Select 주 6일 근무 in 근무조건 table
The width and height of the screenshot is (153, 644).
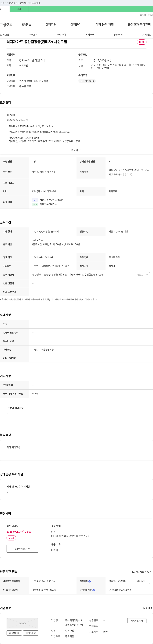coord(114,257)
